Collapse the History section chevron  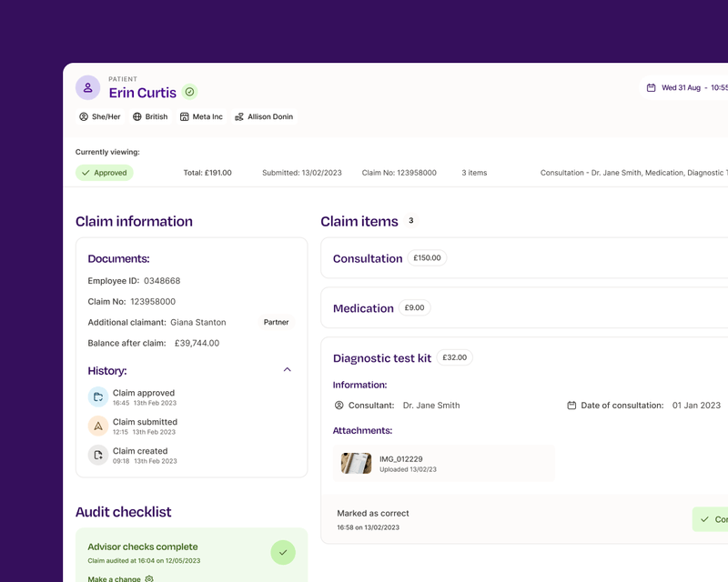tap(287, 370)
